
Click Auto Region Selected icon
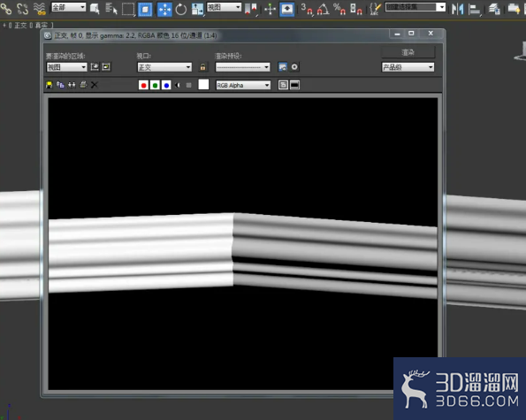coord(106,66)
